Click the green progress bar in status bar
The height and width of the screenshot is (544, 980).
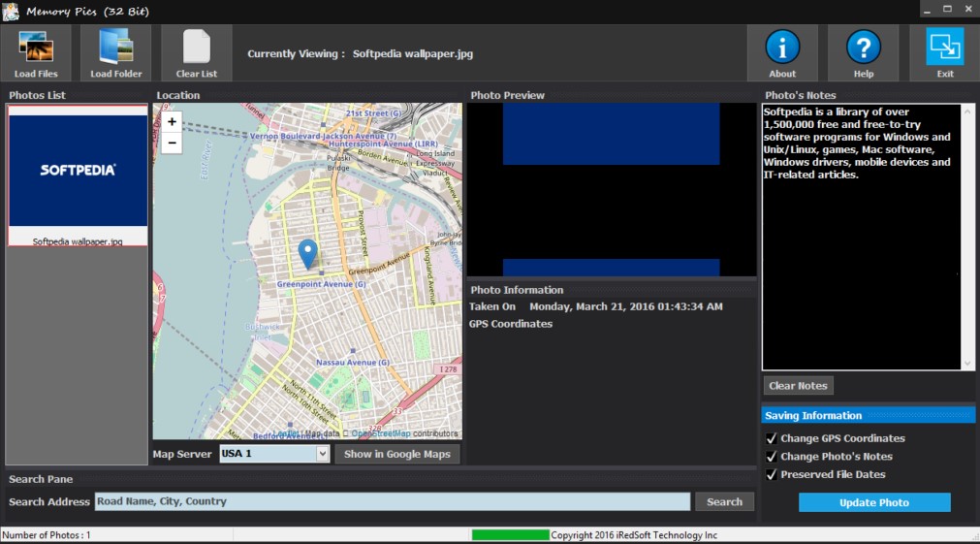[x=510, y=535]
